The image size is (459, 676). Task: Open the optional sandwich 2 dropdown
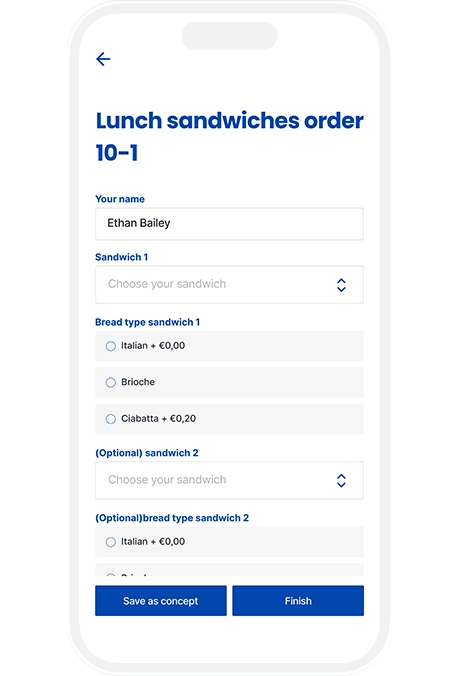(x=229, y=480)
